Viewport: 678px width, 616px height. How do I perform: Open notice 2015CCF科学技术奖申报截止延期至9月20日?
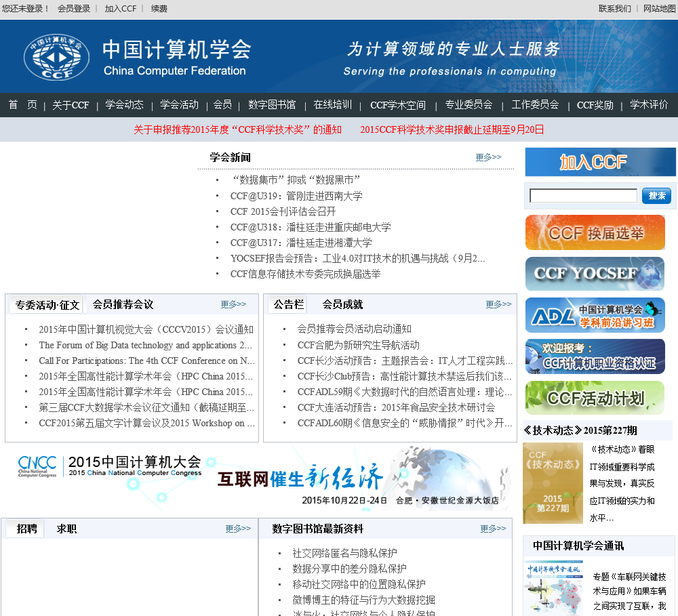point(452,129)
